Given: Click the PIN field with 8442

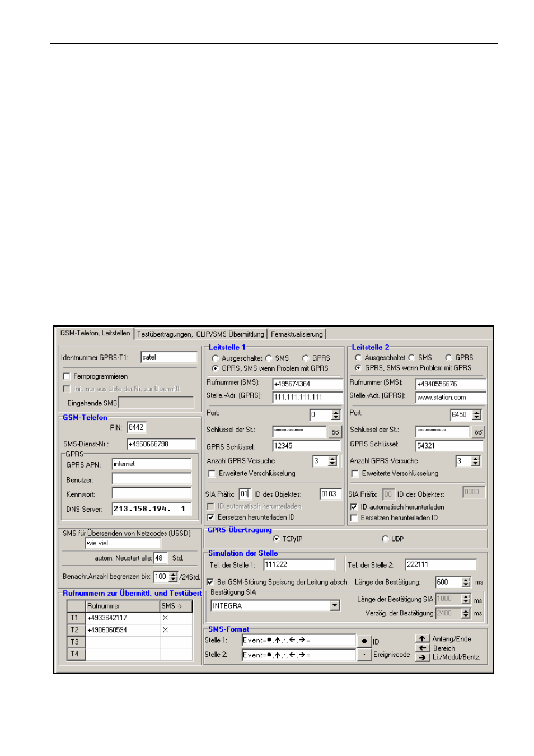Looking at the screenshot, I should click(137, 427).
